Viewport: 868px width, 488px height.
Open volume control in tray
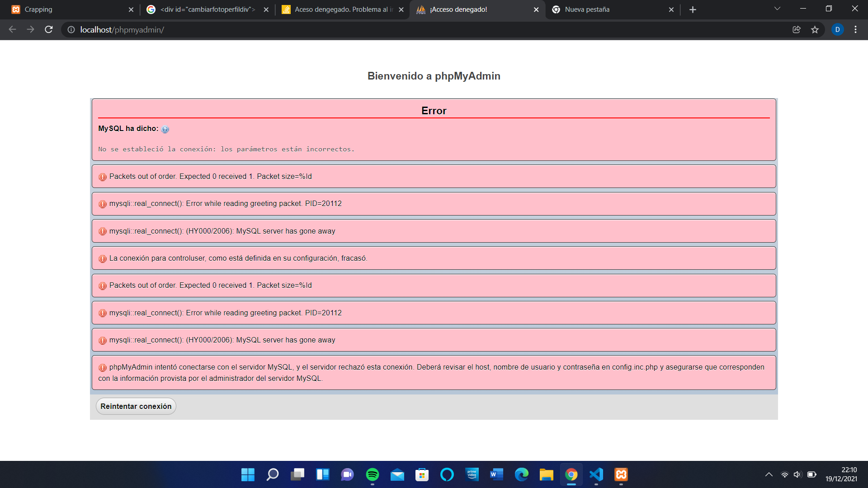[797, 474]
